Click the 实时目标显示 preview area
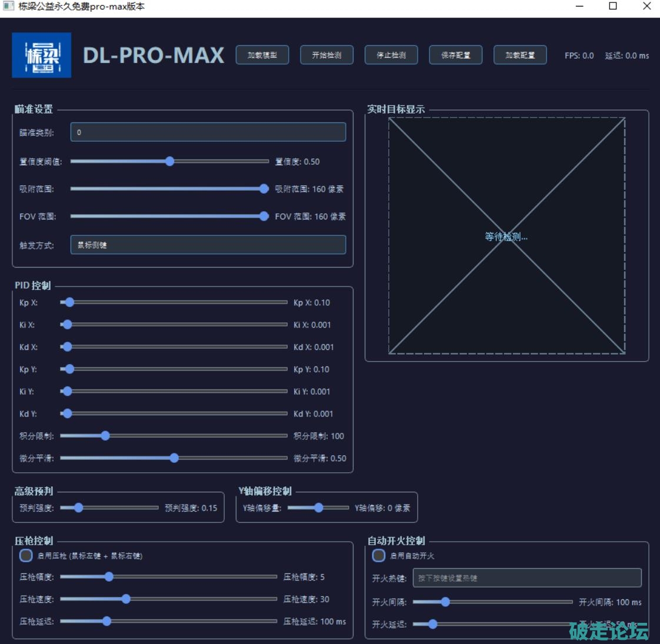 pos(506,236)
